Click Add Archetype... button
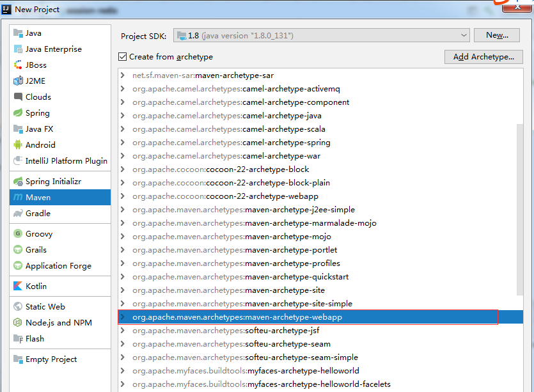The height and width of the screenshot is (392, 534). click(x=483, y=56)
